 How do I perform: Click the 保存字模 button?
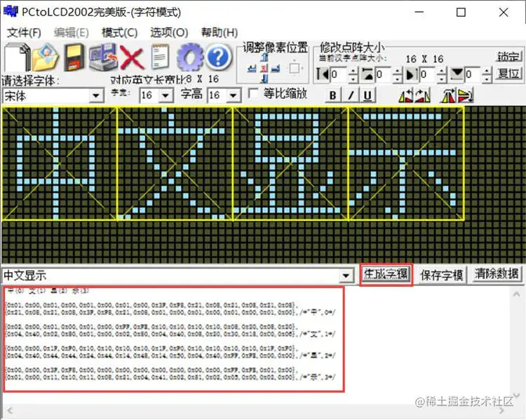pos(441,275)
